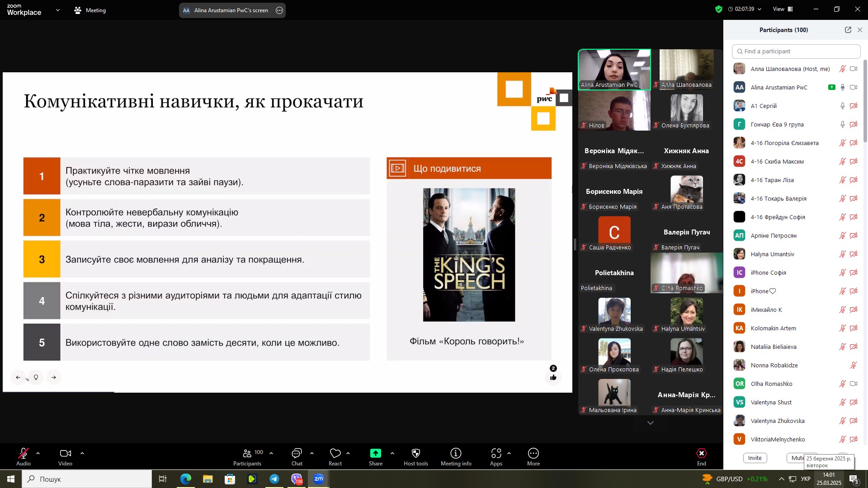
Task: Toggle video for Алла Шаповалова (Host, me)
Action: click(854, 69)
